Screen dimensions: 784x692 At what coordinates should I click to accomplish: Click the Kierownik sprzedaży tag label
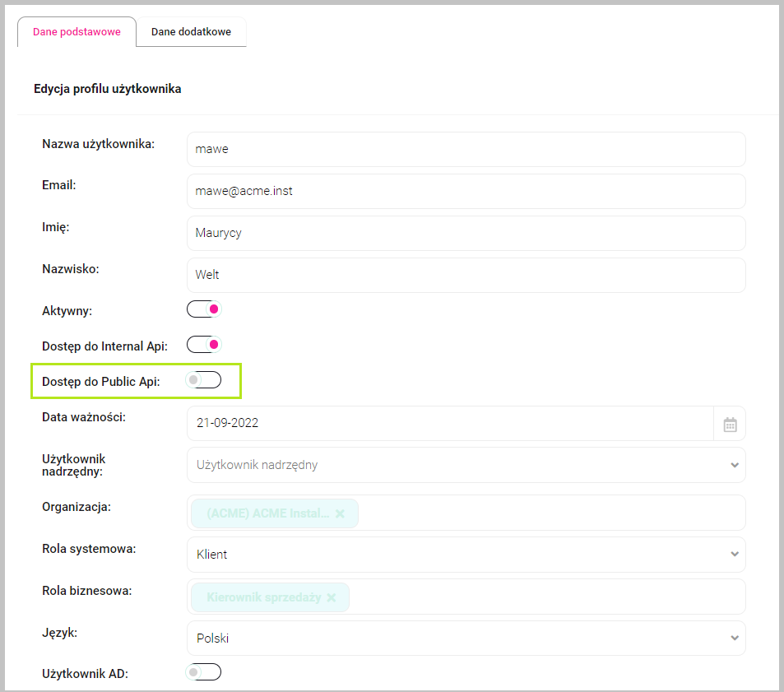(263, 598)
